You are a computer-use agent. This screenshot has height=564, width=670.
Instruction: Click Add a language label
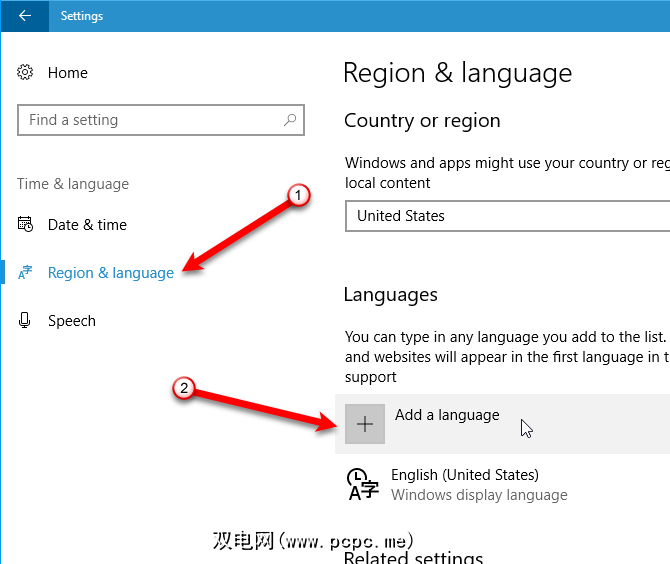click(x=447, y=414)
